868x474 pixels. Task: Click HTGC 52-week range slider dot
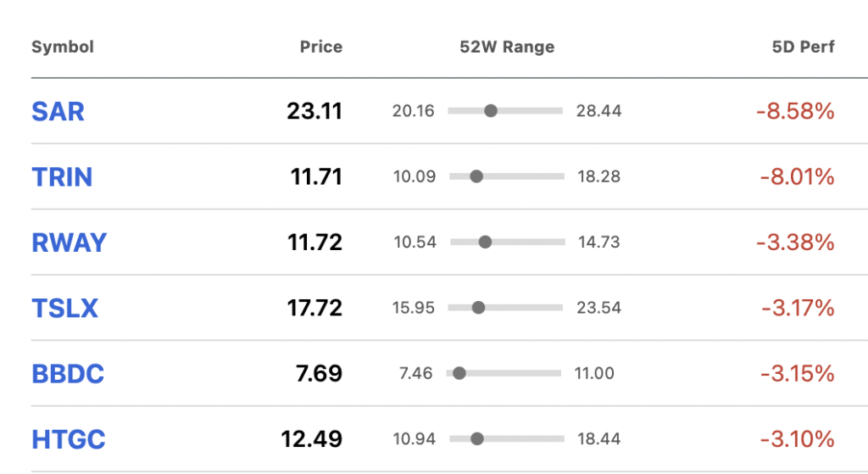(476, 439)
